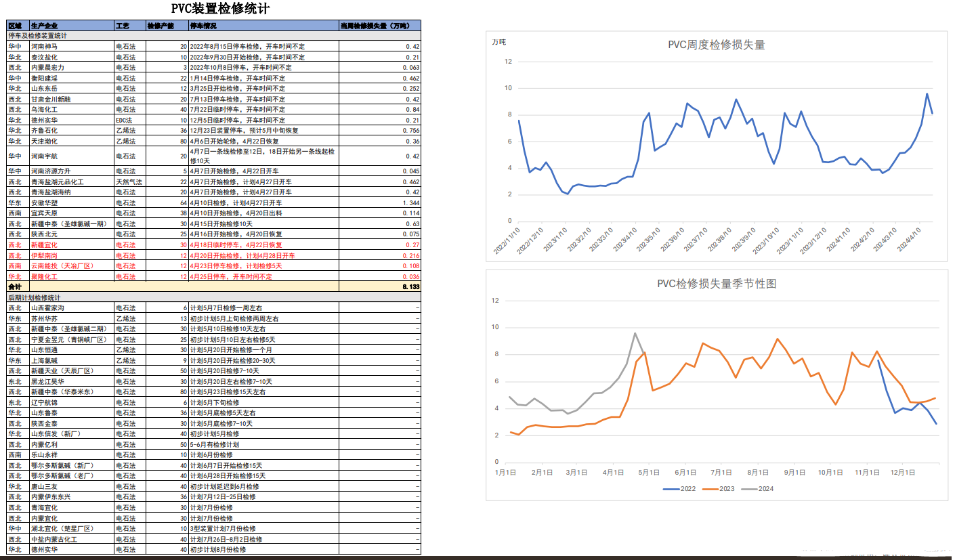Screen dimensions: 955x560
Task: Select the '天津渤化' company cell
Action: [x=72, y=142]
